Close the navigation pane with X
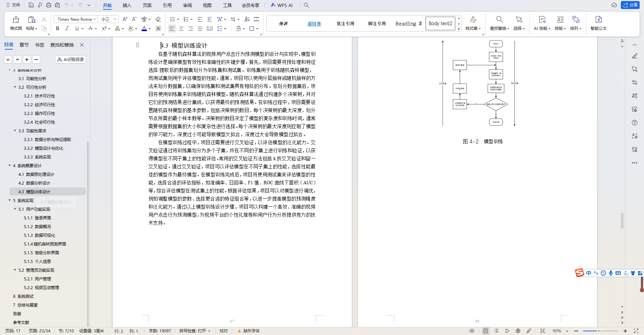The width and height of the screenshot is (644, 335). tap(82, 45)
